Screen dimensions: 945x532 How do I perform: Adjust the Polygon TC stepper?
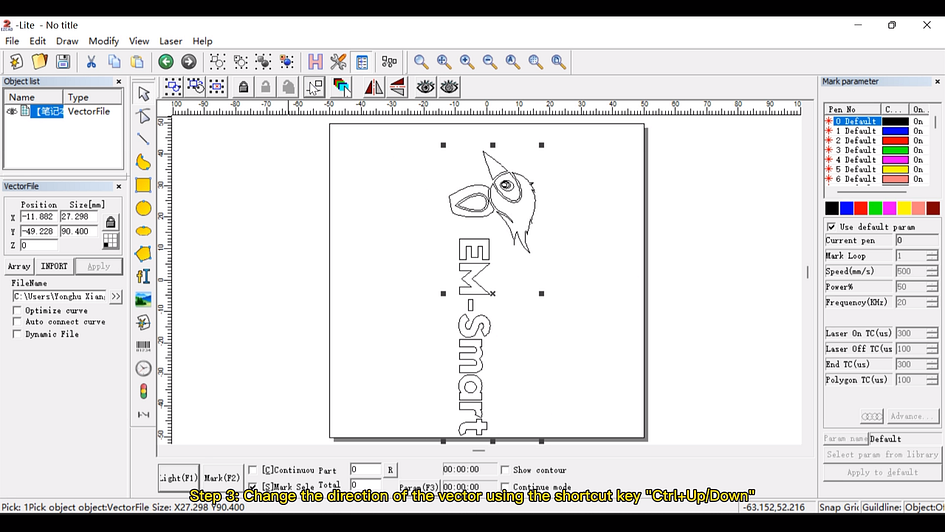(932, 380)
